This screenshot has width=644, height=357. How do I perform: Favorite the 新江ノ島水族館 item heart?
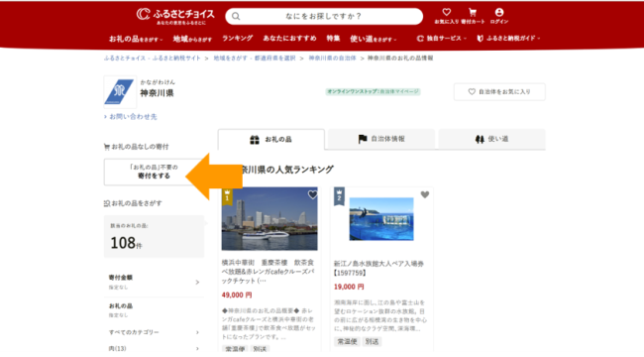pos(425,194)
